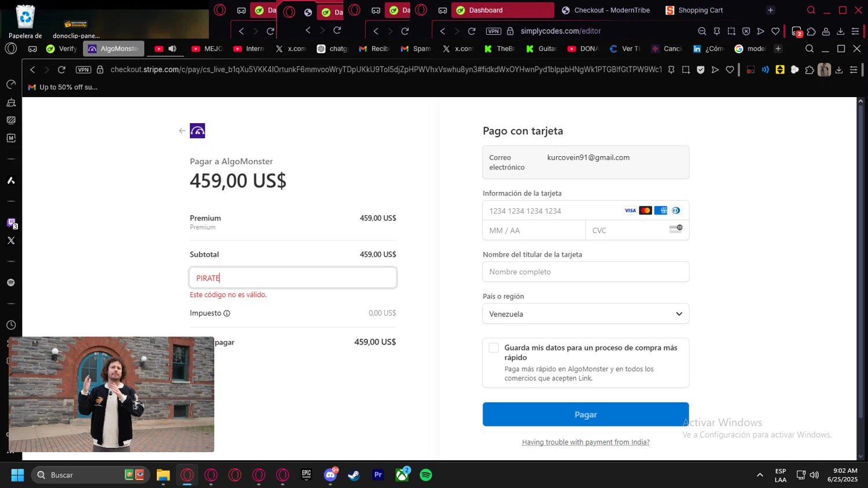Switch to the AlgoMonster tab
Image resolution: width=868 pixels, height=488 pixels.
113,49
